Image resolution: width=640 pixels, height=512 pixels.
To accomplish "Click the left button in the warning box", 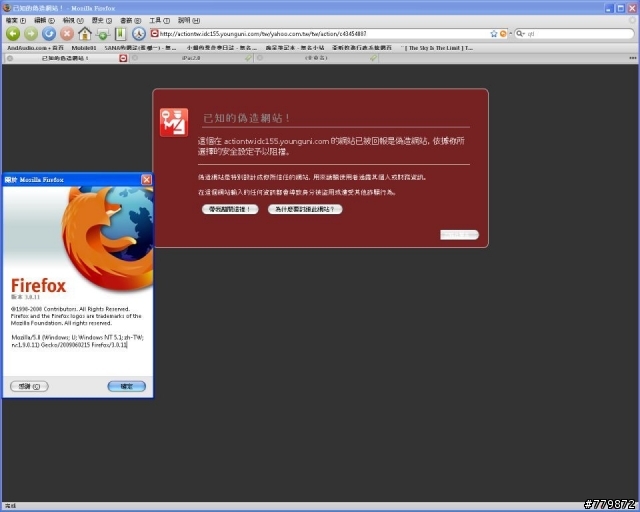I will pyautogui.click(x=230, y=209).
